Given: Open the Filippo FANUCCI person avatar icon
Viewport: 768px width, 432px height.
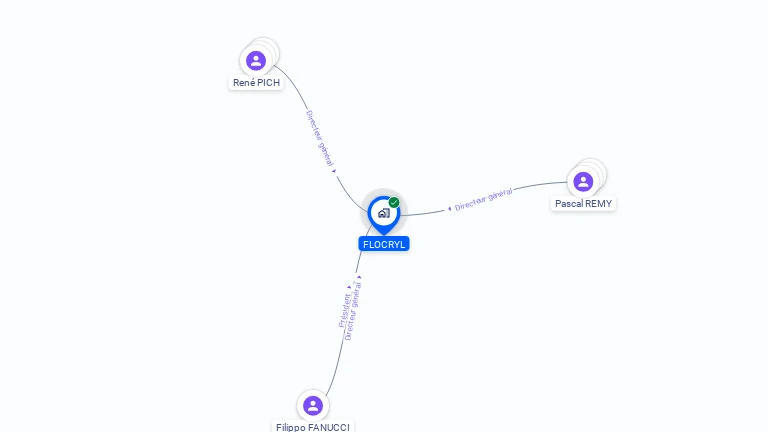Looking at the screenshot, I should [313, 406].
